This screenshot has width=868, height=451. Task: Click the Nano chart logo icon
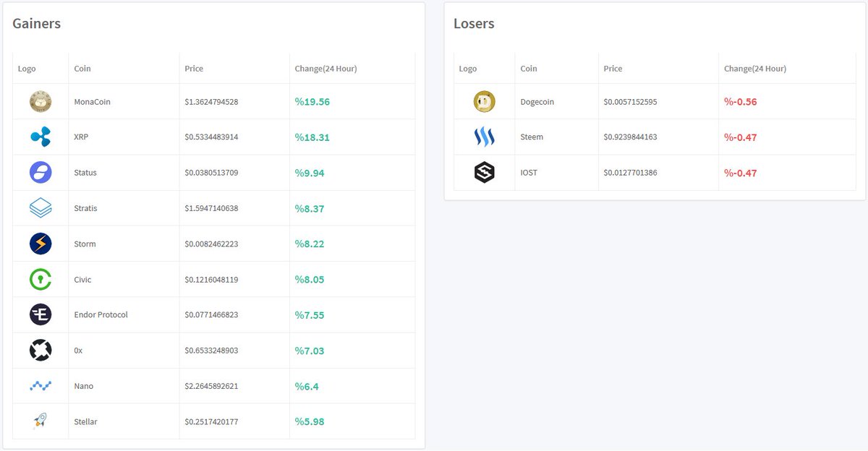[40, 385]
